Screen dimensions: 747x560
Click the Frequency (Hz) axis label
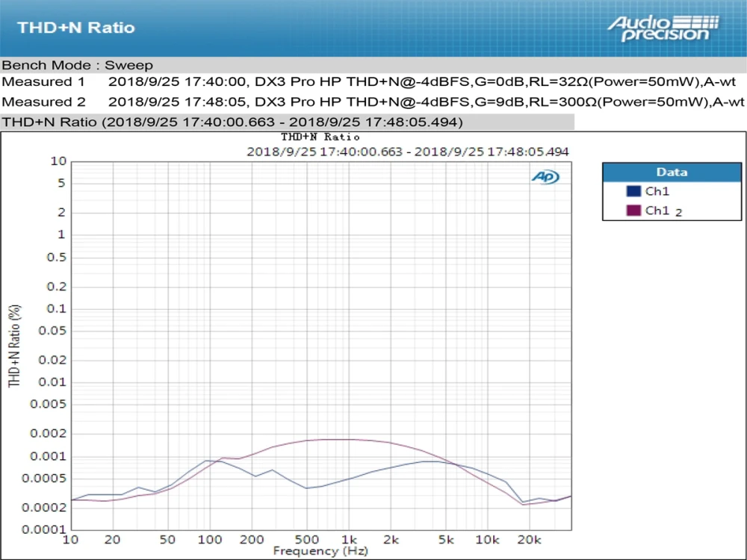[320, 552]
